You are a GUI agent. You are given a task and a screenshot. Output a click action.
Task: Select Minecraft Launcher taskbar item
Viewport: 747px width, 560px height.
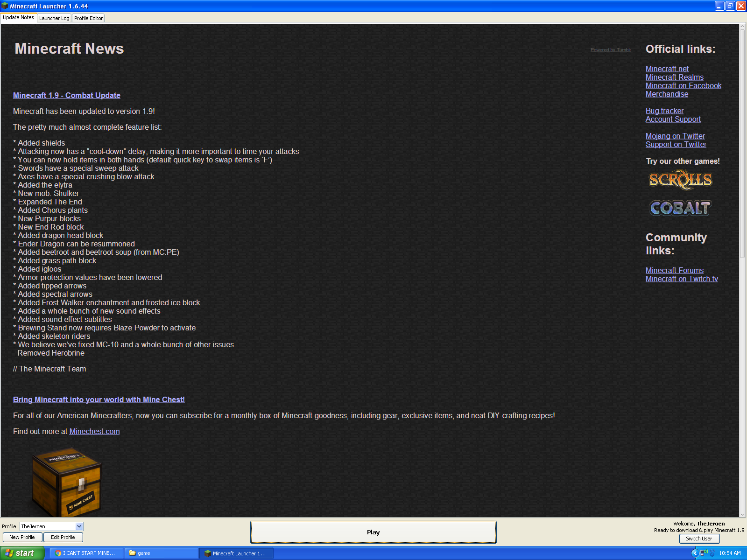coord(237,553)
